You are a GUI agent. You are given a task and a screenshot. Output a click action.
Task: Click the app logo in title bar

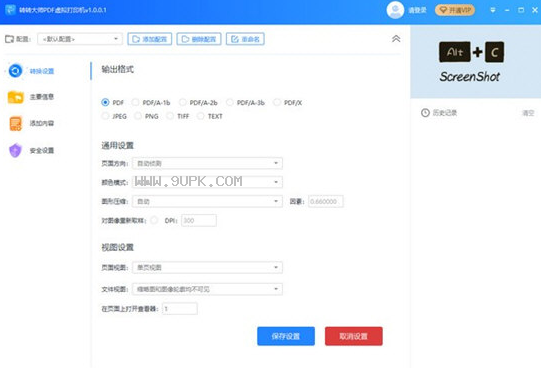click(10, 10)
